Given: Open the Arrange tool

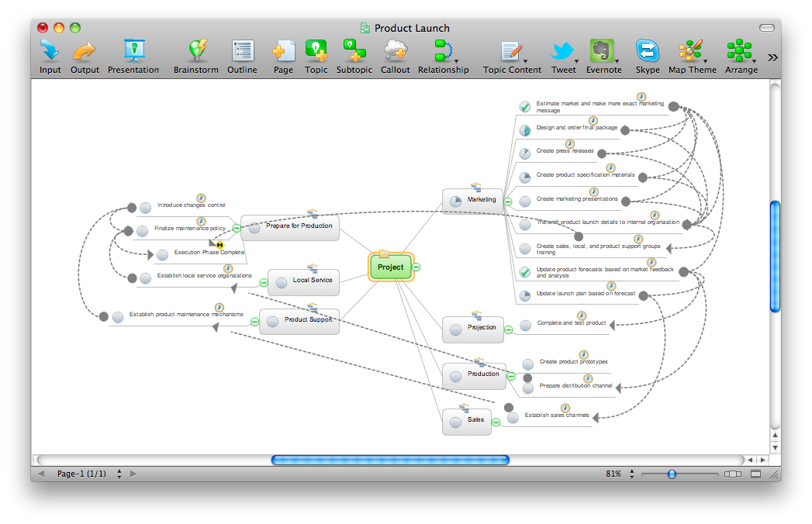Looking at the screenshot, I should 741,57.
